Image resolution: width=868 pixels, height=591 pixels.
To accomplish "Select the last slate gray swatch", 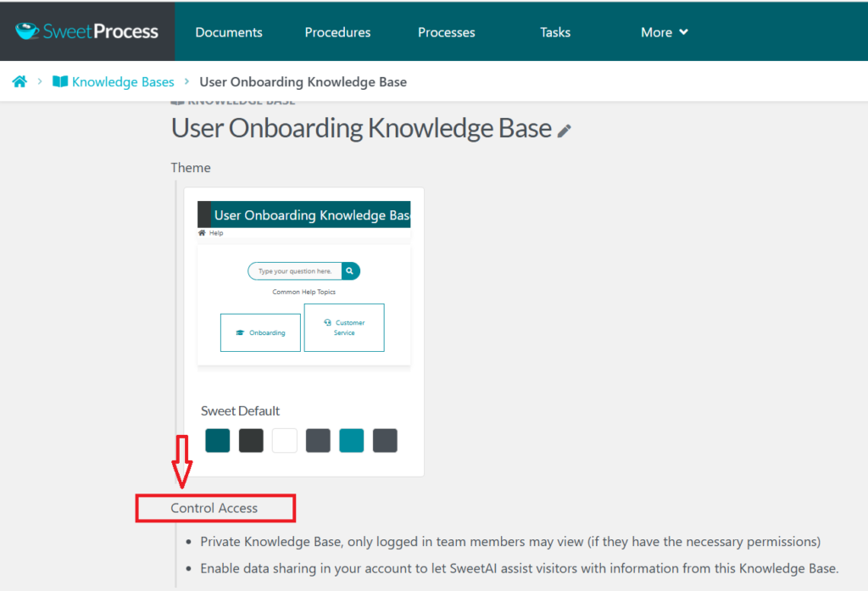I will point(385,440).
